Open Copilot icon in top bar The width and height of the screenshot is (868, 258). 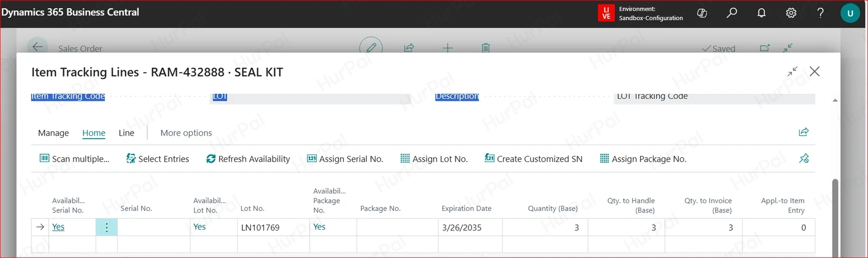(x=702, y=13)
